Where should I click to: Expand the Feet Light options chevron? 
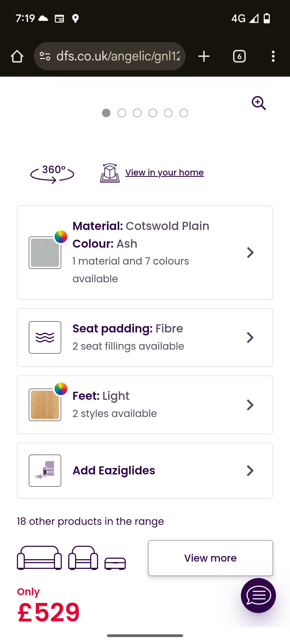[x=250, y=405]
